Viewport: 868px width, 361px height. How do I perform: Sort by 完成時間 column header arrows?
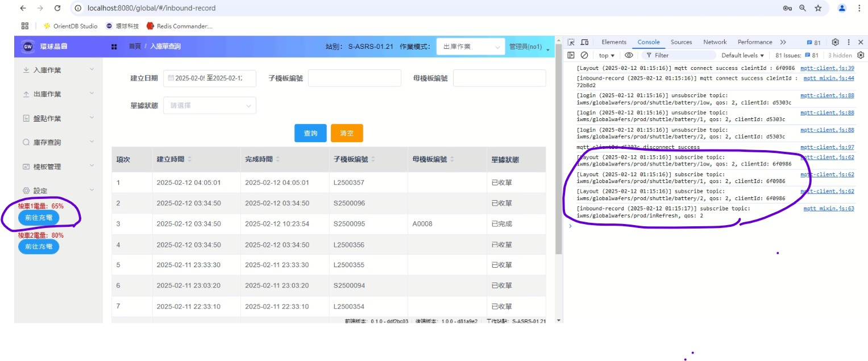[x=278, y=160]
